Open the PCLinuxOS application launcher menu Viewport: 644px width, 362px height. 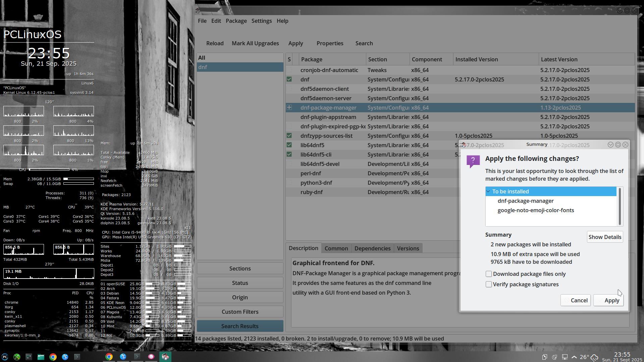point(5,357)
